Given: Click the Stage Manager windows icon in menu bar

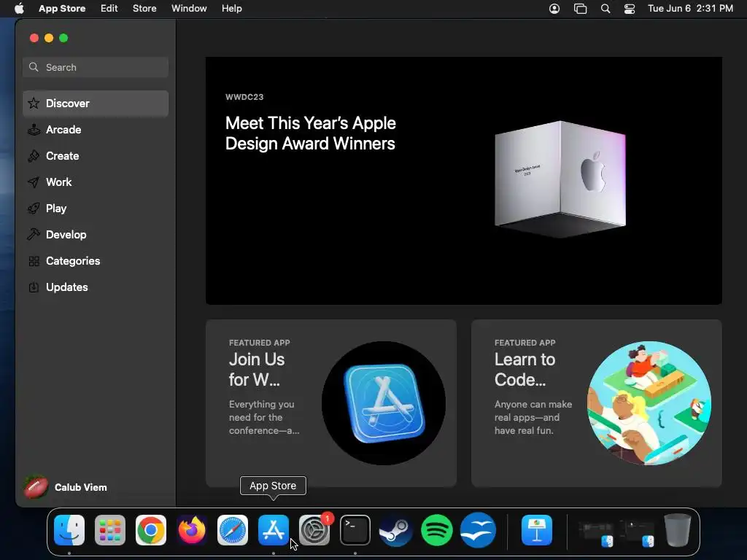Looking at the screenshot, I should point(580,9).
